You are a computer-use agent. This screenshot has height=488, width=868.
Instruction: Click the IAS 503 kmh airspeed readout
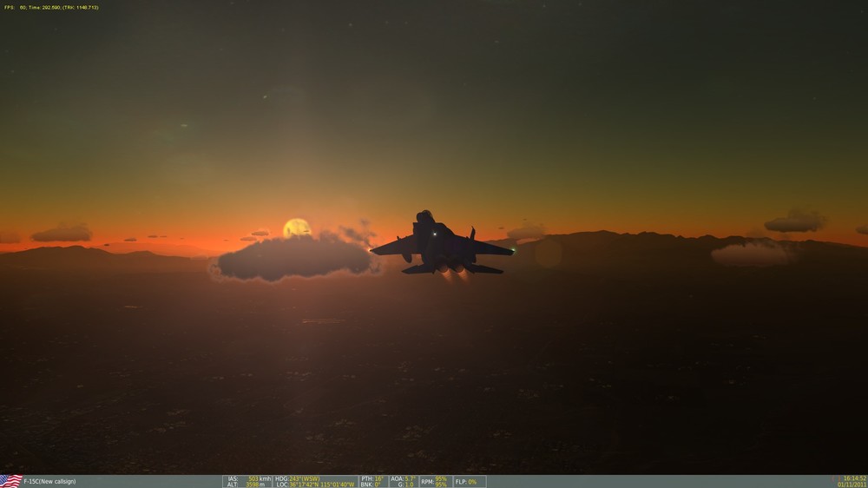pyautogui.click(x=249, y=478)
